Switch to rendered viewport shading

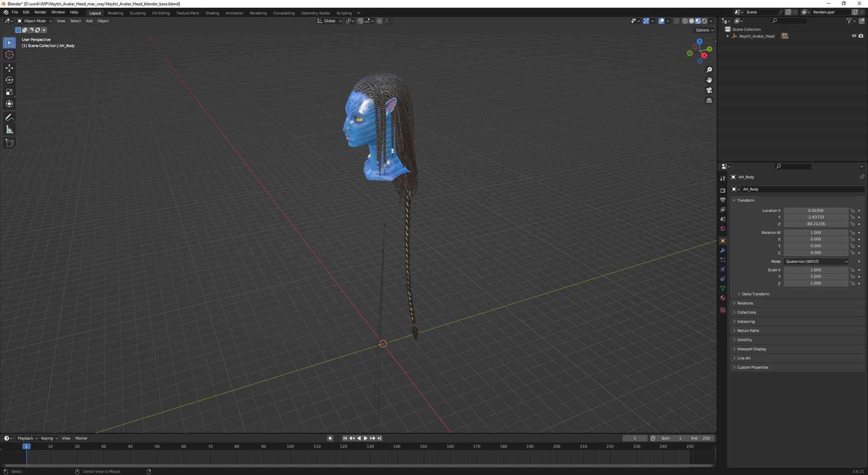(704, 21)
